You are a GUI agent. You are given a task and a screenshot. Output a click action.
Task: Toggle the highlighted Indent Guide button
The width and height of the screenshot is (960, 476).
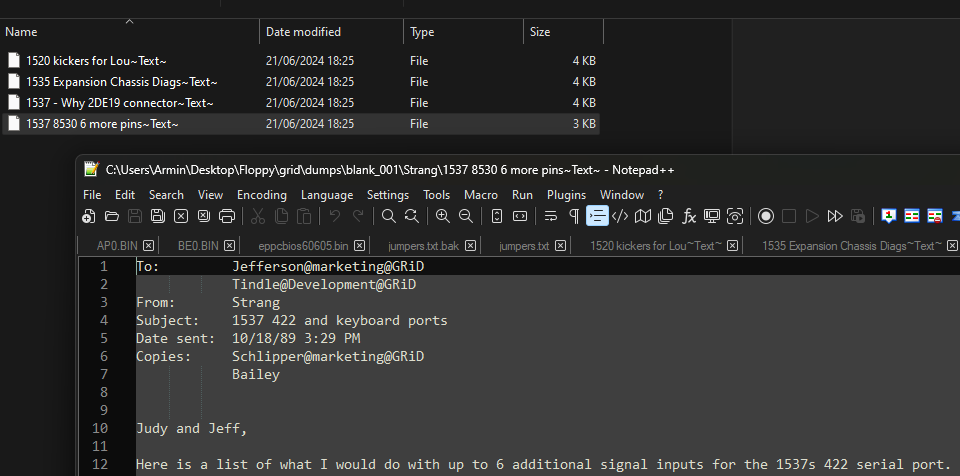597,216
